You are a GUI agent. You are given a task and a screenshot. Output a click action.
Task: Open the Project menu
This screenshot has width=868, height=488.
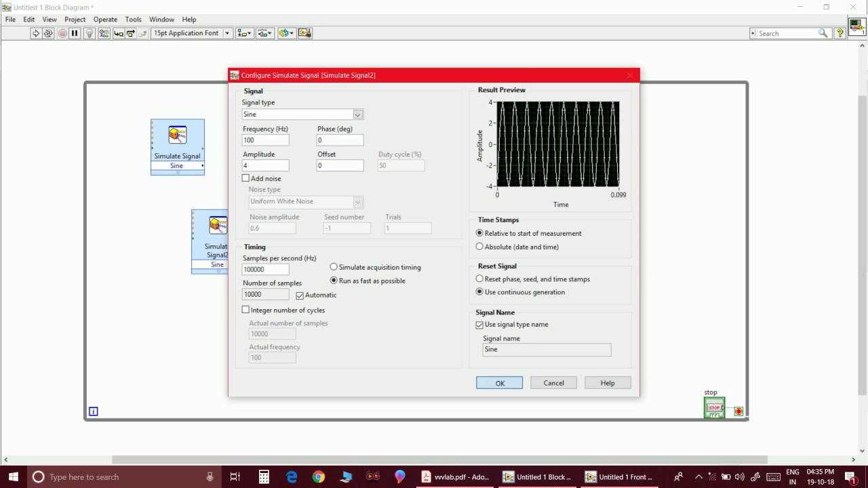point(75,20)
